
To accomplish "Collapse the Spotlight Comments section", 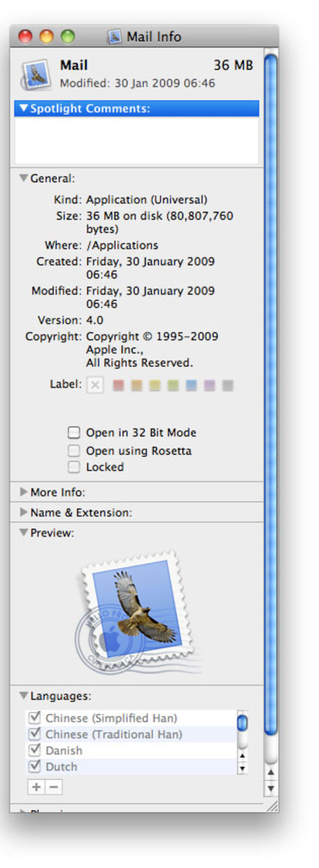I will pyautogui.click(x=23, y=108).
